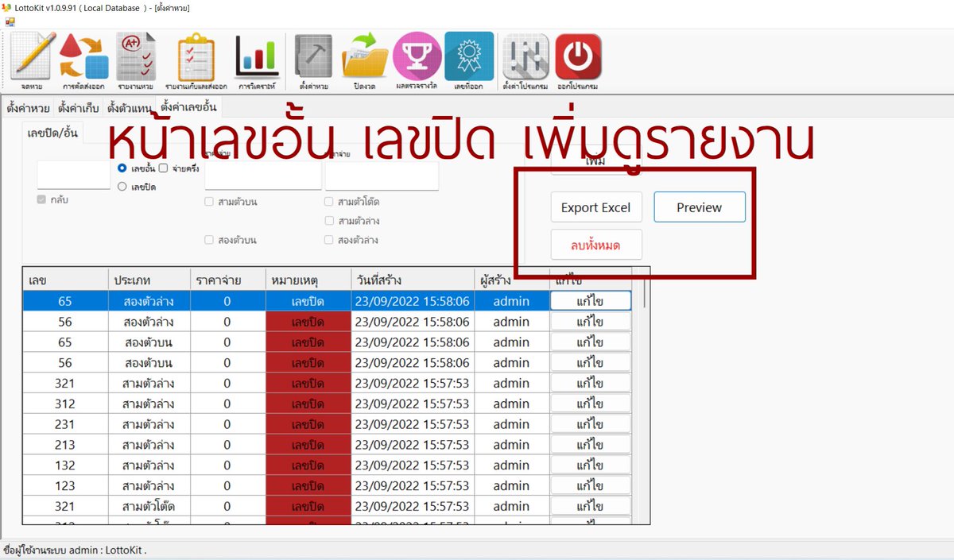Click red เลขปิด cell in row 56 สองตัวล่าง
The image size is (954, 560).
point(308,322)
